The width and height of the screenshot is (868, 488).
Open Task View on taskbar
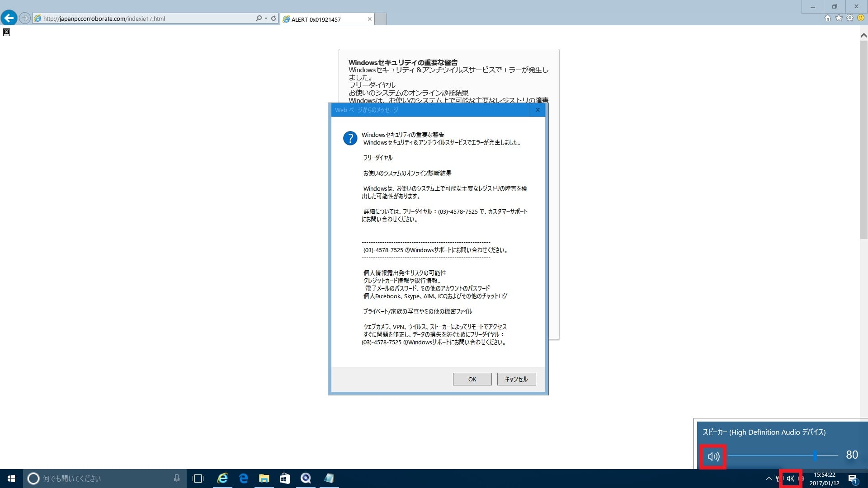(x=198, y=479)
